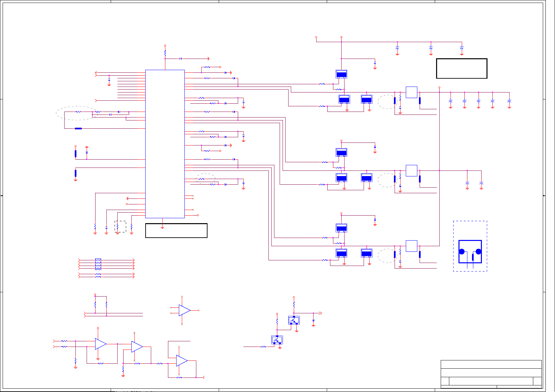Click the large dashed ellipse left of the main IC

[76, 113]
